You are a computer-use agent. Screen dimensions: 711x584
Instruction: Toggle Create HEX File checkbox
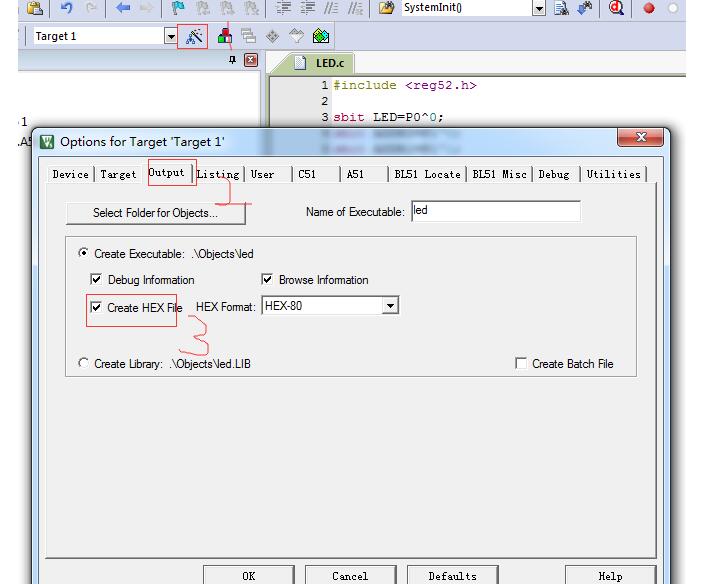[x=96, y=307]
